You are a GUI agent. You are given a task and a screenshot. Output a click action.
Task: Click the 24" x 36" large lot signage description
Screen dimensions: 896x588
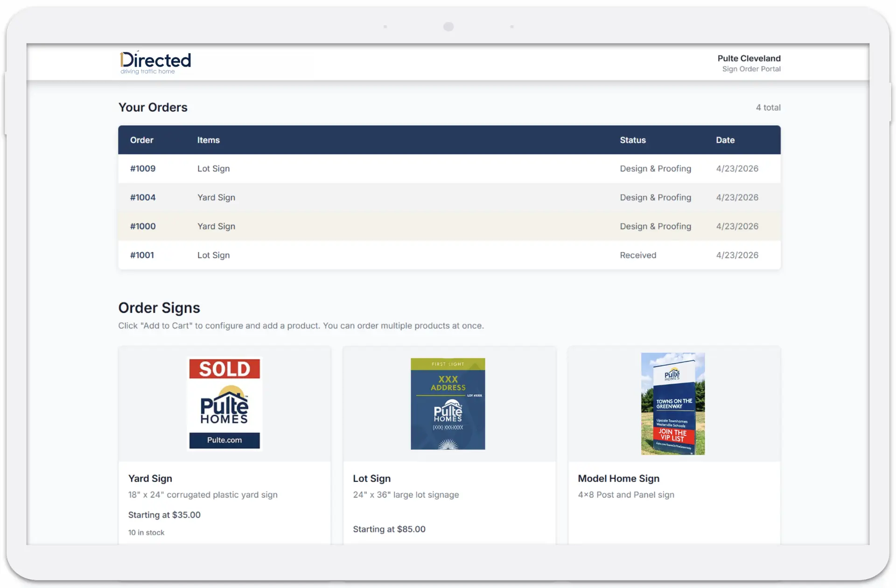[406, 495]
